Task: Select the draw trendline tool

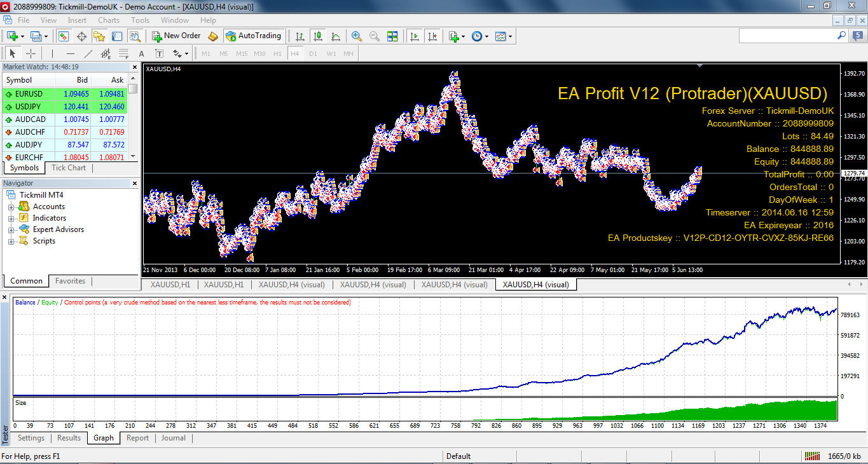Action: [x=88, y=54]
